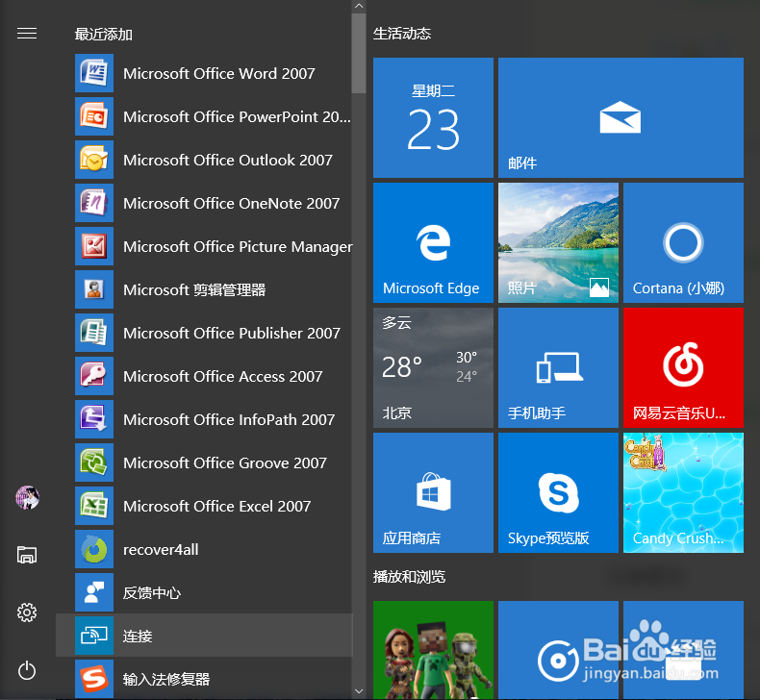This screenshot has height=700, width=760.
Task: Open File Explorer icon in sidebar
Action: (x=27, y=555)
